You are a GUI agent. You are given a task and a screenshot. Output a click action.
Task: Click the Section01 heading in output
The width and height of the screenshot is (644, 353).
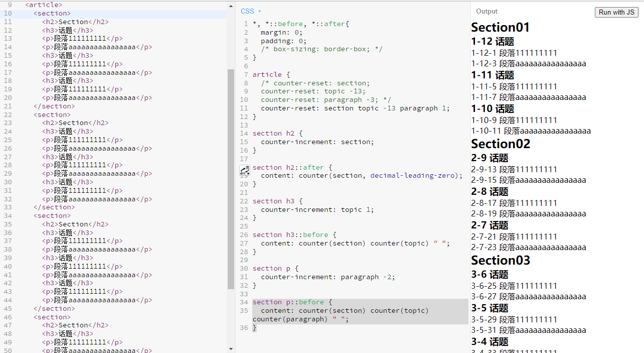coord(500,27)
